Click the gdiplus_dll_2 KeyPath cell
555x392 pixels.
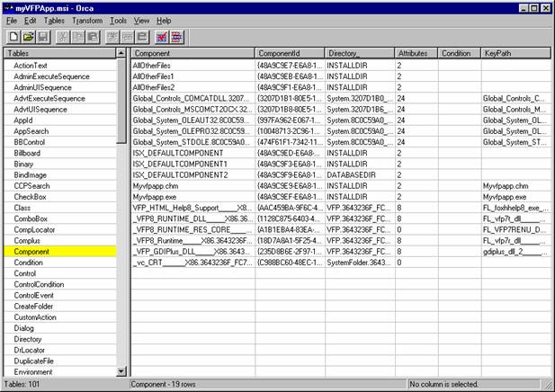pyautogui.click(x=516, y=252)
